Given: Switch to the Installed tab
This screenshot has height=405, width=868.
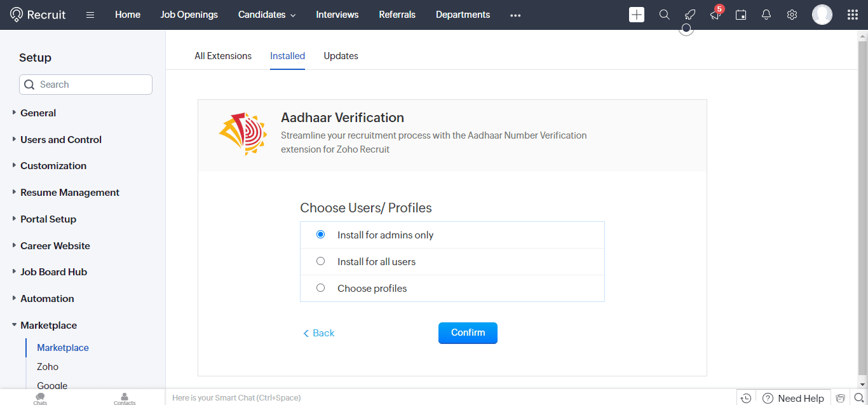Looking at the screenshot, I should 288,56.
